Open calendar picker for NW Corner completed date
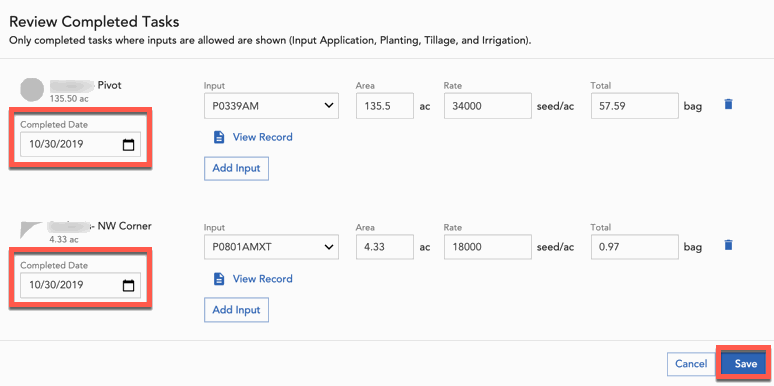 coord(128,285)
